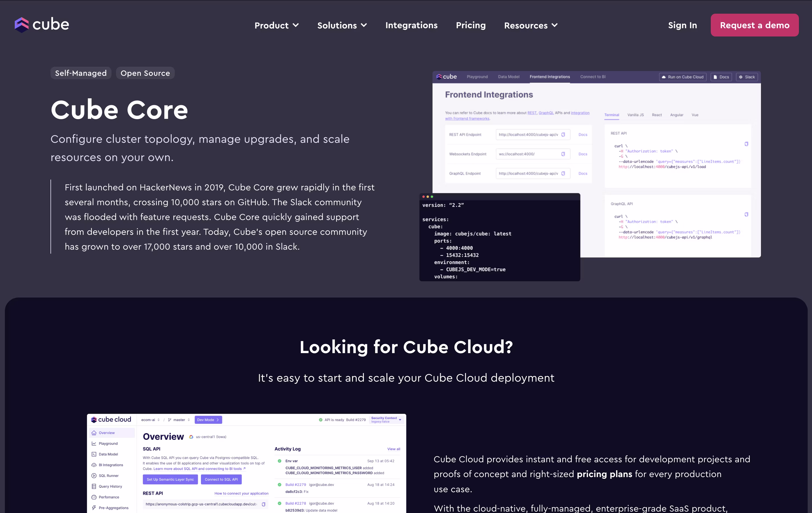
Task: Open Docs link for REST API Endpoint
Action: point(583,135)
